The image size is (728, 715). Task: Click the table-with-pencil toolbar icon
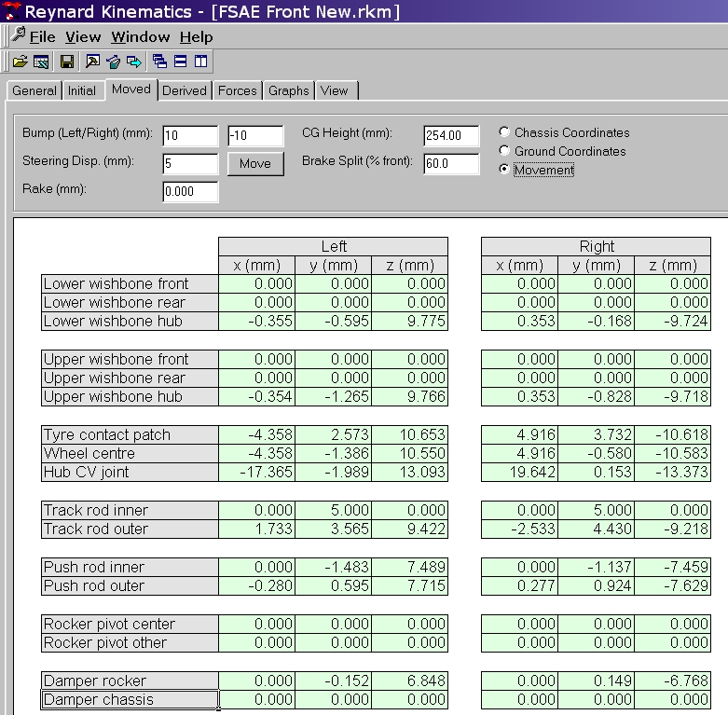click(41, 62)
